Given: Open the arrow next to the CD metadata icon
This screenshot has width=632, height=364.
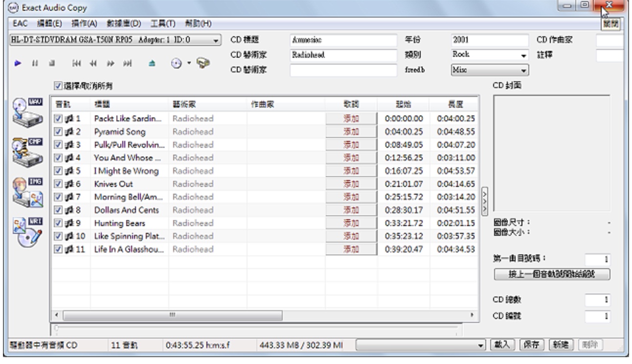Looking at the screenshot, I should click(188, 64).
